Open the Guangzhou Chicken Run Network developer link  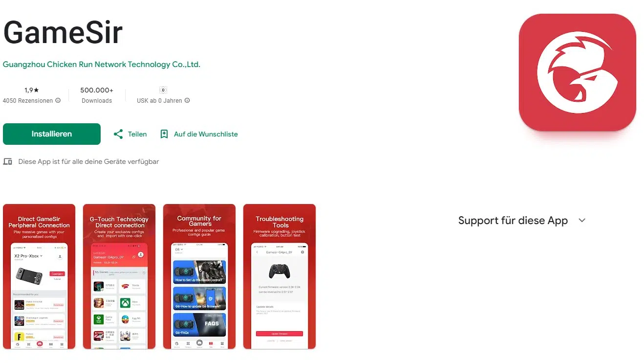(x=102, y=64)
